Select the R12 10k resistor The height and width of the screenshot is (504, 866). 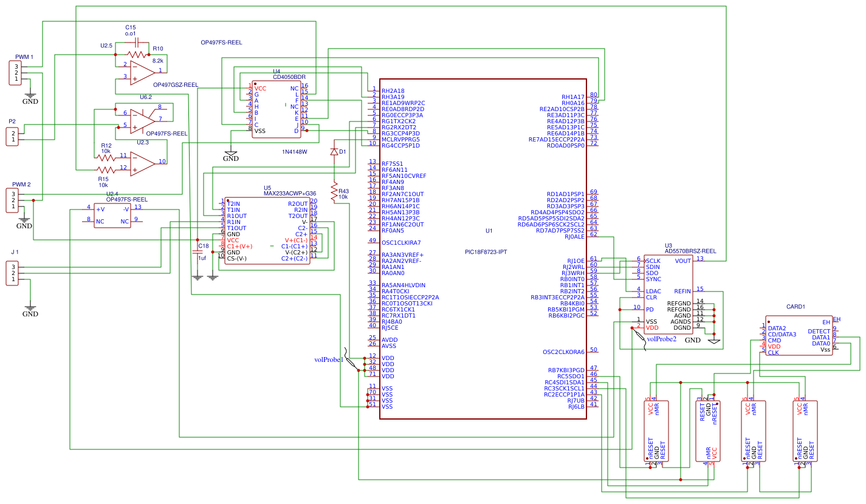pos(106,157)
